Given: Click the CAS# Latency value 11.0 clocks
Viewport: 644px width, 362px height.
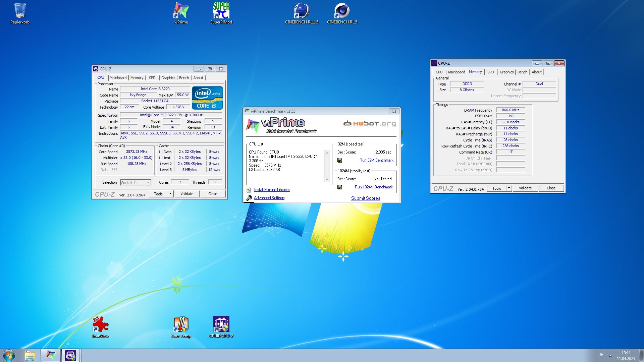Looking at the screenshot, I should point(511,122).
